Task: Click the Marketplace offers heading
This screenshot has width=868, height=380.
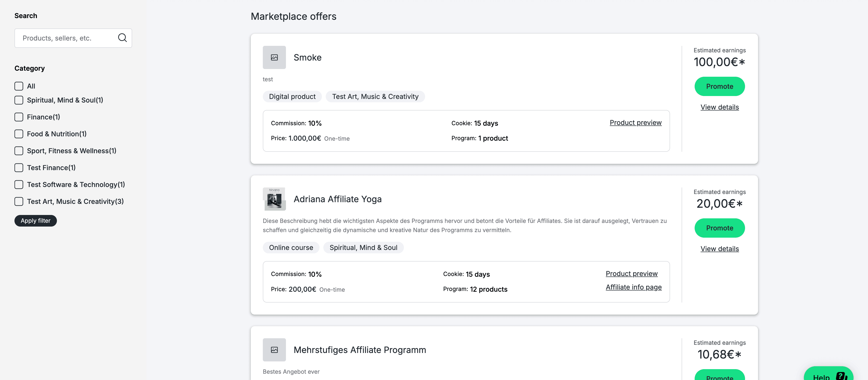Action: pos(293,16)
